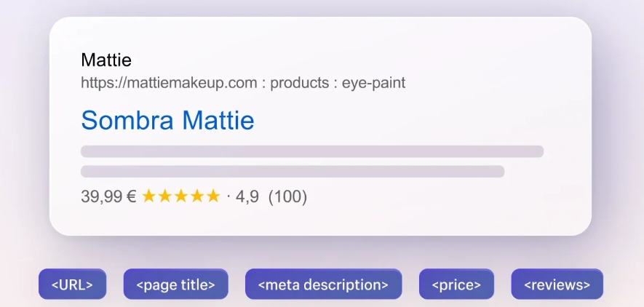
Task: Select the <page title> tag button
Action: pyautogui.click(x=175, y=284)
